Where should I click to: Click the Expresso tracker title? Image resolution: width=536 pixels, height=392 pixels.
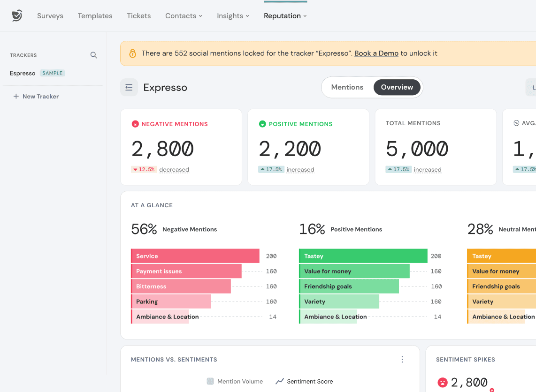point(165,87)
